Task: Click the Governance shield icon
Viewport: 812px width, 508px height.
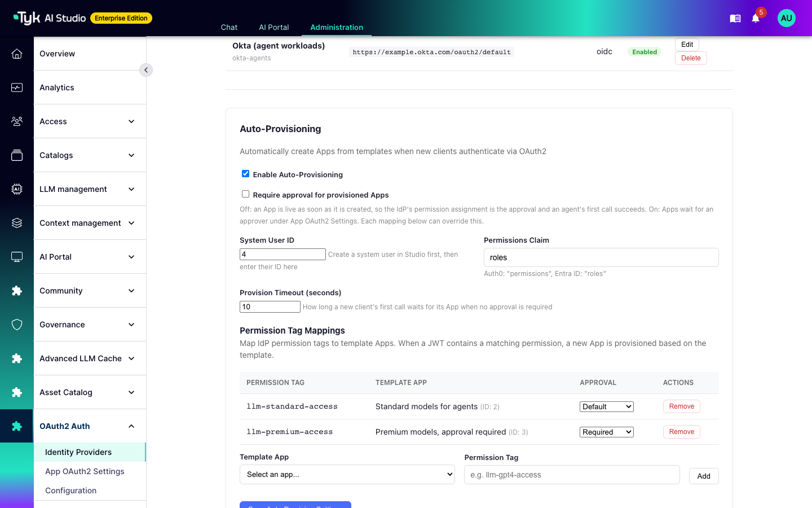Action: point(17,325)
